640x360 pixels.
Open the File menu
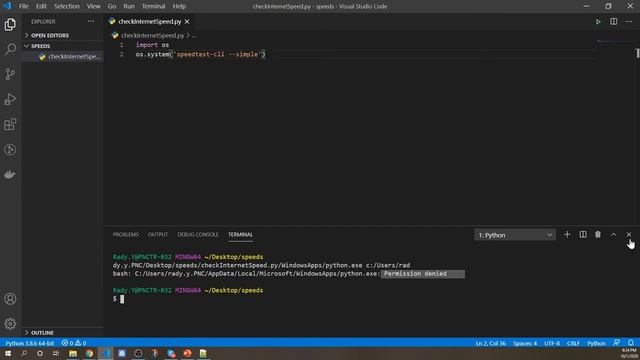24,7
